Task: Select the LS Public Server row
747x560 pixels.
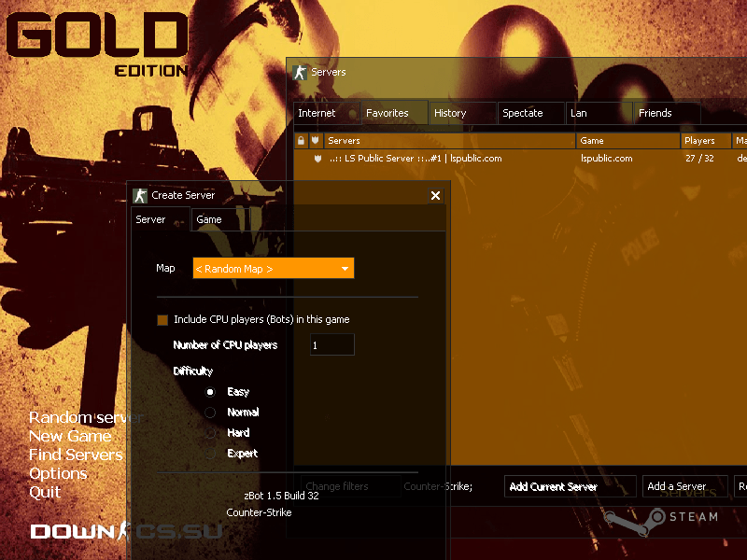Action: tap(520, 159)
